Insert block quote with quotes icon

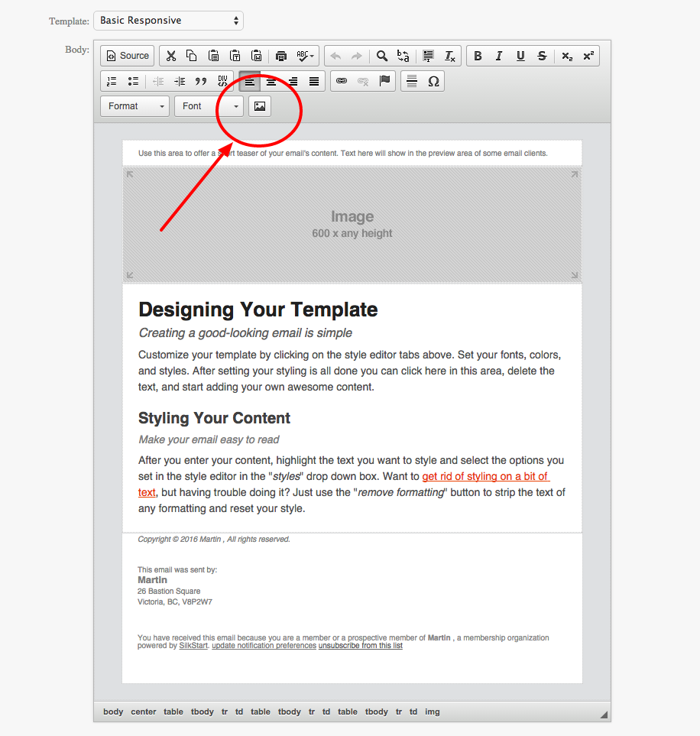[x=201, y=81]
